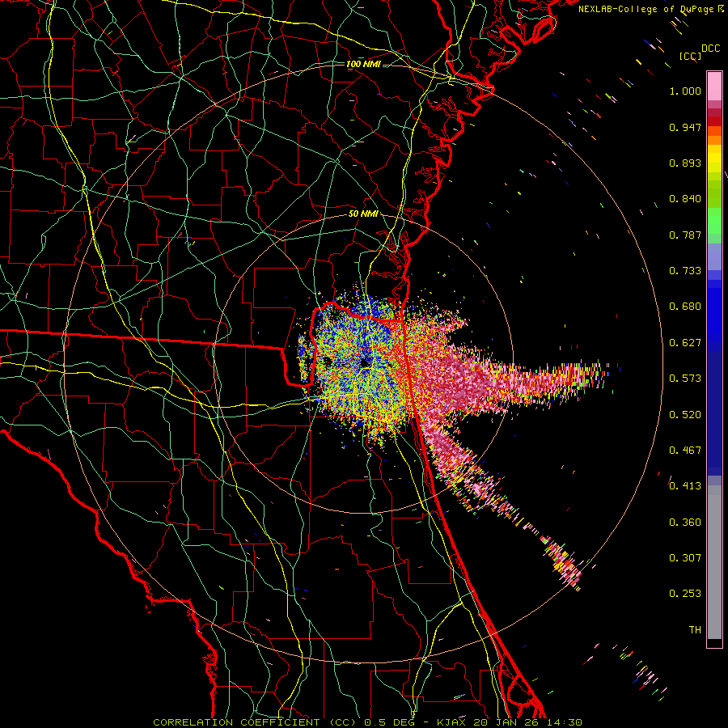Click the pink top segment of color bar

[714, 86]
